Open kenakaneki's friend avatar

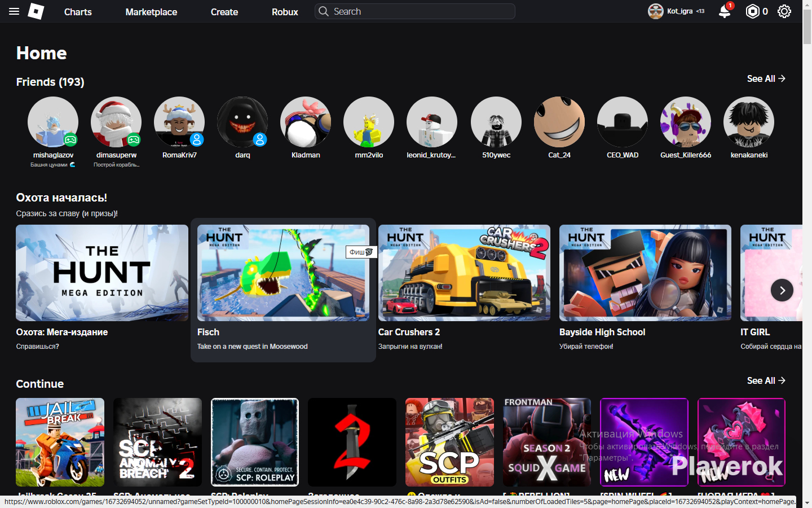coord(749,122)
